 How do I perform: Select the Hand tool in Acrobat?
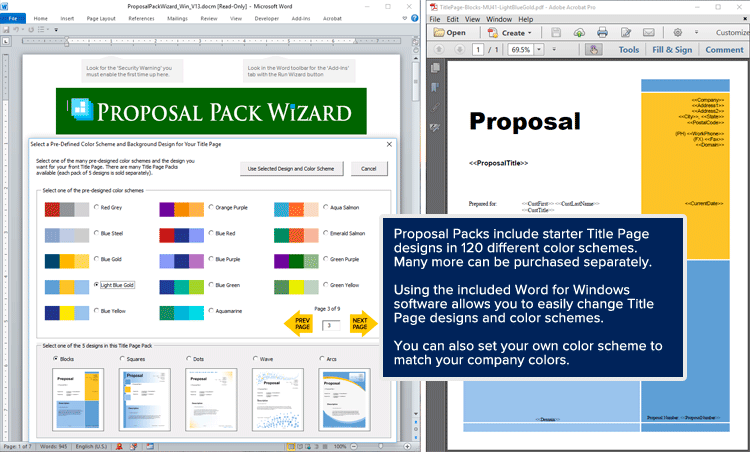[x=594, y=50]
